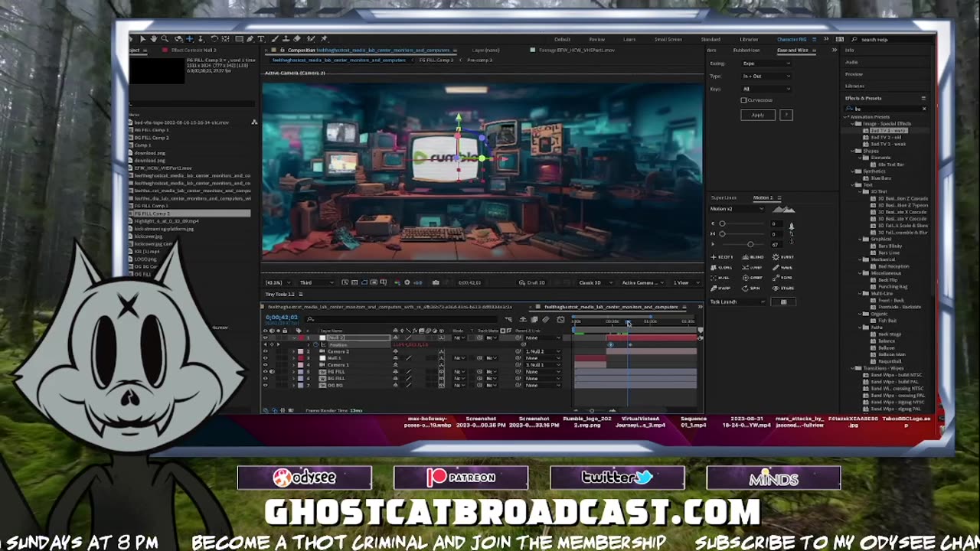The height and width of the screenshot is (551, 980).
Task: Click the snapshot camera icon below viewer
Action: click(x=436, y=282)
